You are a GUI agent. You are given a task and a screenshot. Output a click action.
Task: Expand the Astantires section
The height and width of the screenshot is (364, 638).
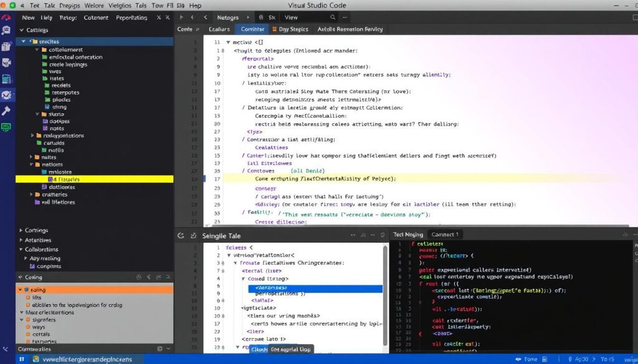pos(21,240)
